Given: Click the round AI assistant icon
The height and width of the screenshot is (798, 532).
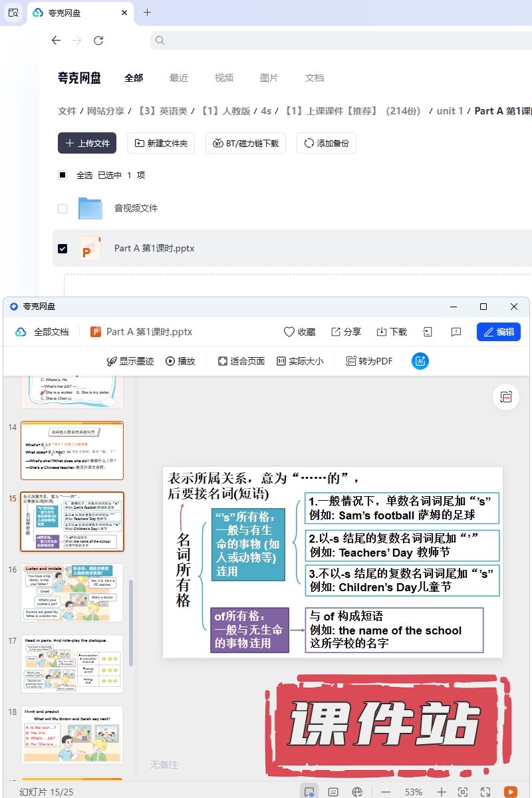Looking at the screenshot, I should tap(420, 361).
